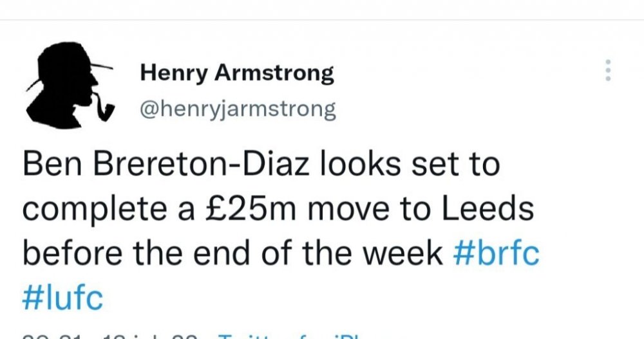Click the hat on the avatar silhouette
Screen dimensions: 644x339
tap(74, 53)
